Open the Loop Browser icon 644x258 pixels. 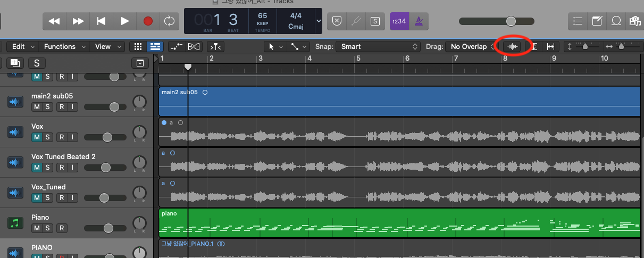tap(616, 21)
